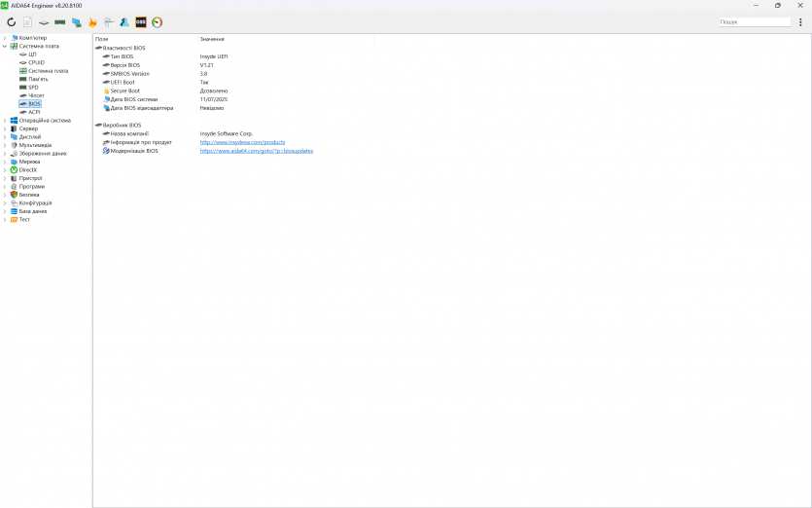Image resolution: width=812 pixels, height=508 pixels.
Task: Click the user profile toolbar icon
Action: tap(124, 22)
